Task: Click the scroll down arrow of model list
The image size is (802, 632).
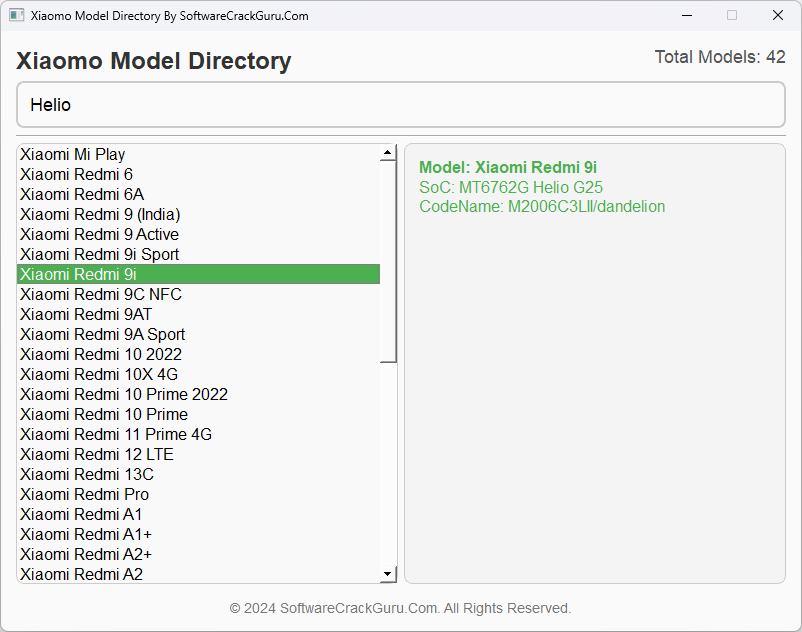Action: click(x=388, y=574)
